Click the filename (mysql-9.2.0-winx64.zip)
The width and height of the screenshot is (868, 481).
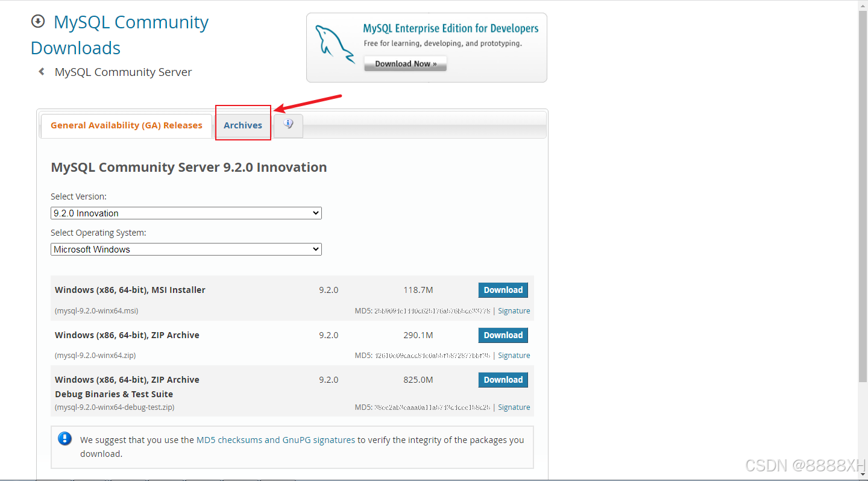pyautogui.click(x=95, y=356)
